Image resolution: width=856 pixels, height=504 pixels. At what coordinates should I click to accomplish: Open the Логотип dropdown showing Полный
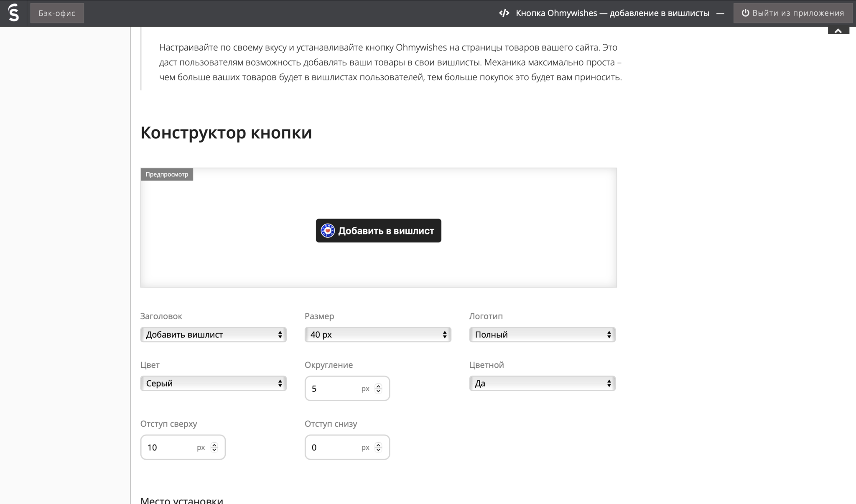(x=542, y=334)
